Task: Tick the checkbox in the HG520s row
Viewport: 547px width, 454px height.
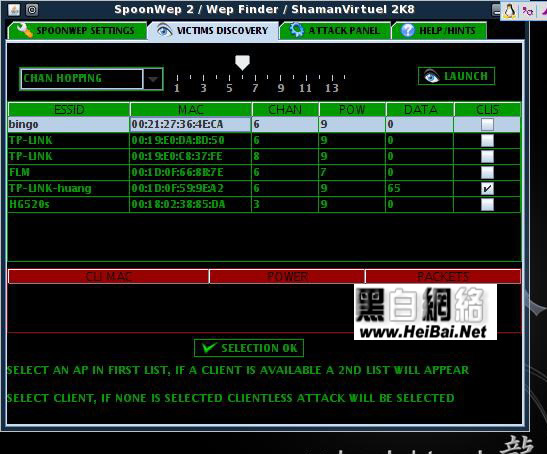Action: (487, 204)
